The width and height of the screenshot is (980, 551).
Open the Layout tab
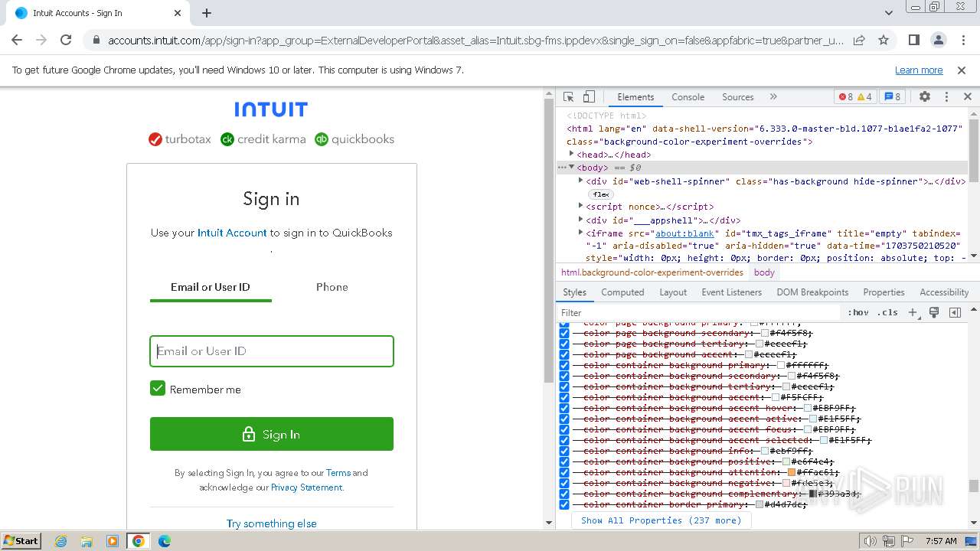(x=673, y=292)
